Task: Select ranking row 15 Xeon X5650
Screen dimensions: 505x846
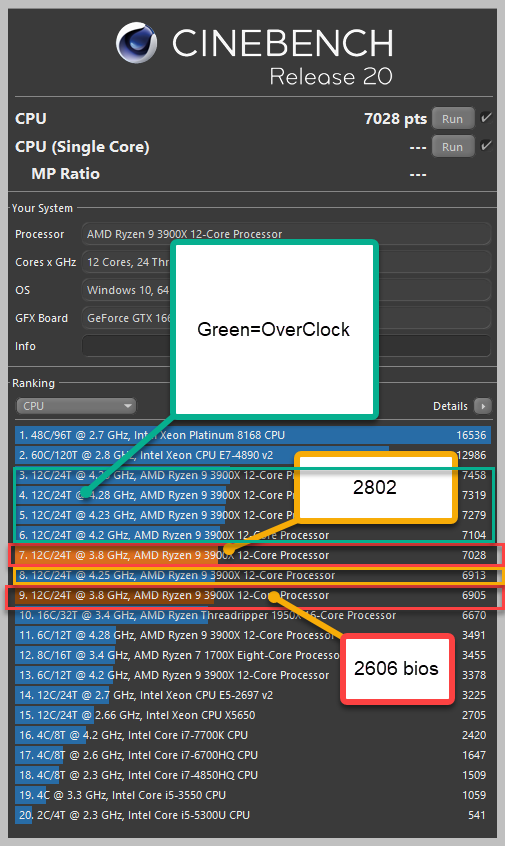Action: point(253,715)
